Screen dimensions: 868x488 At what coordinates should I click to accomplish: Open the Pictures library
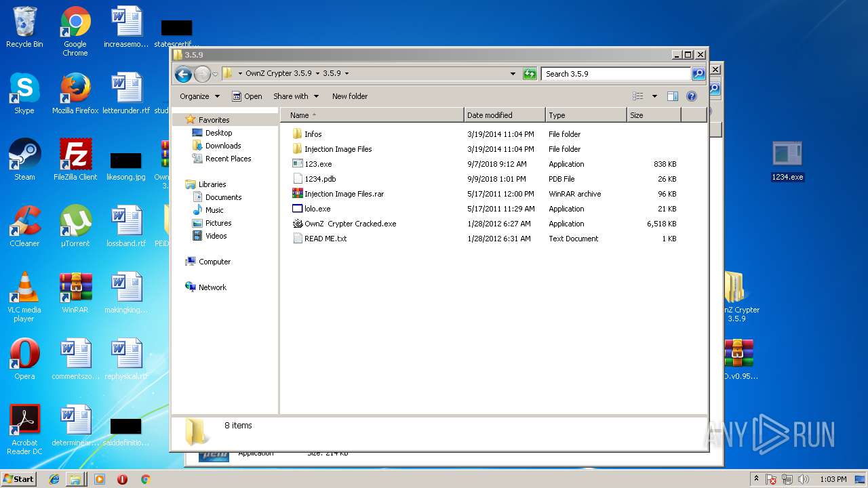218,223
